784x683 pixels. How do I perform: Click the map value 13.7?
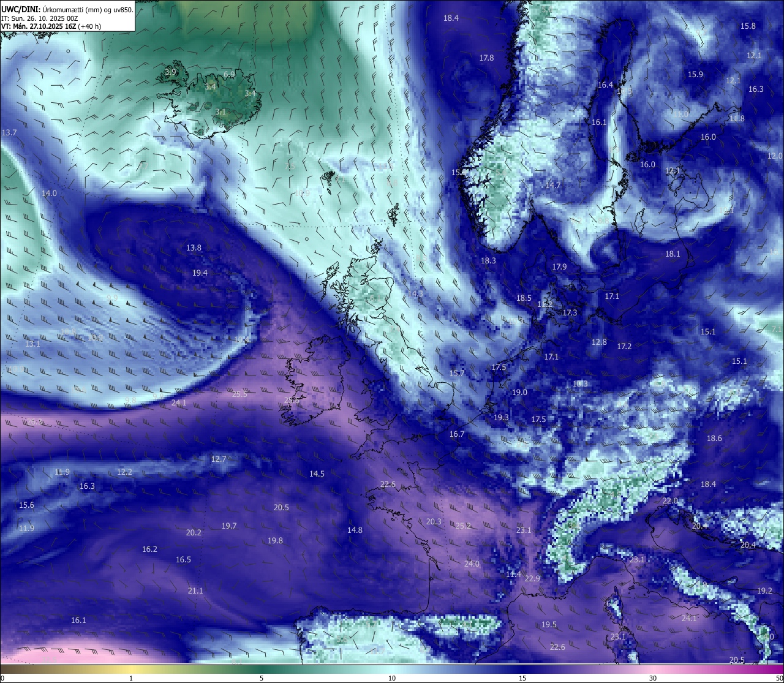tap(9, 132)
